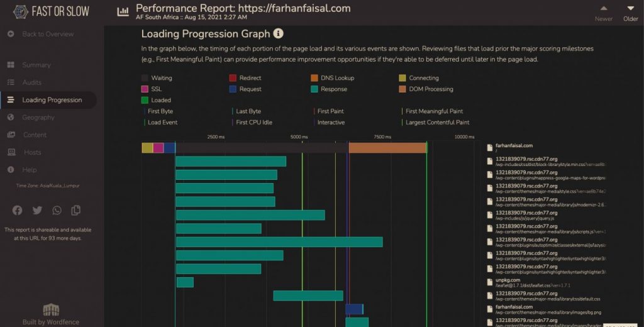Click the Response legend teal swatch
This screenshot has width=644, height=327.
coord(314,89)
